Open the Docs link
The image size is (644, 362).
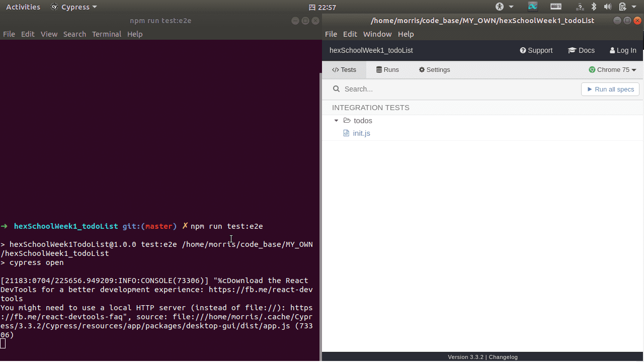[x=581, y=50]
